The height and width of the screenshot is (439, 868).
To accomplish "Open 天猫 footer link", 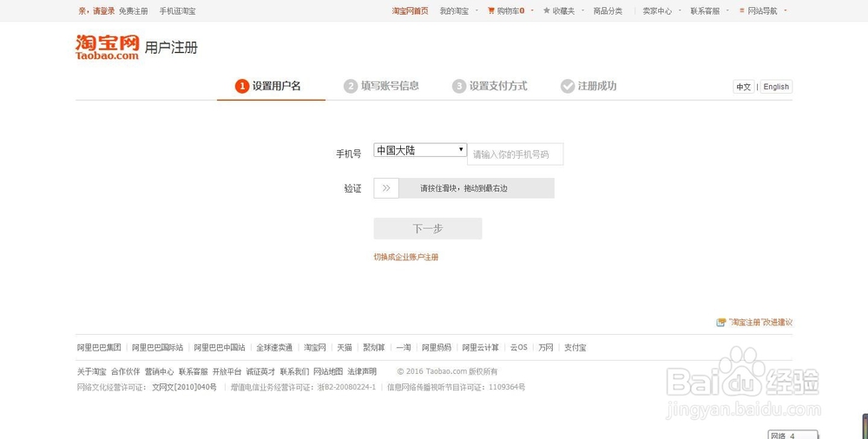I will [x=345, y=348].
